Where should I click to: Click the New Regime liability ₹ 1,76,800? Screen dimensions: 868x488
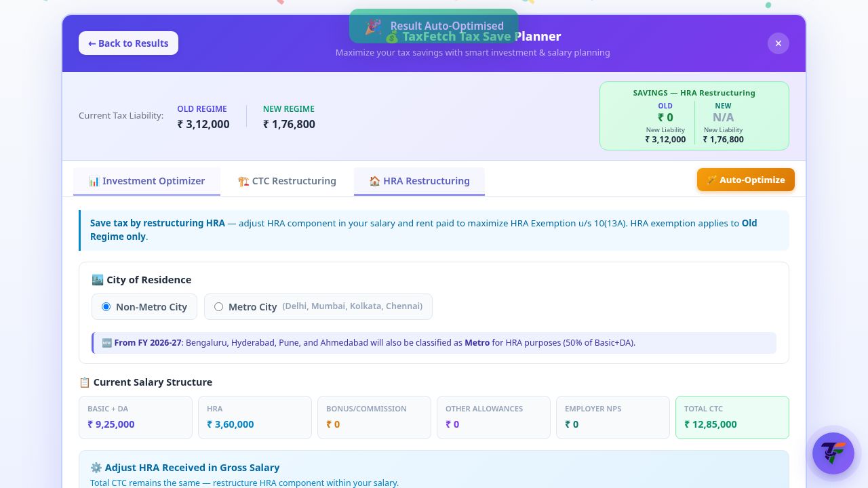[x=289, y=124]
